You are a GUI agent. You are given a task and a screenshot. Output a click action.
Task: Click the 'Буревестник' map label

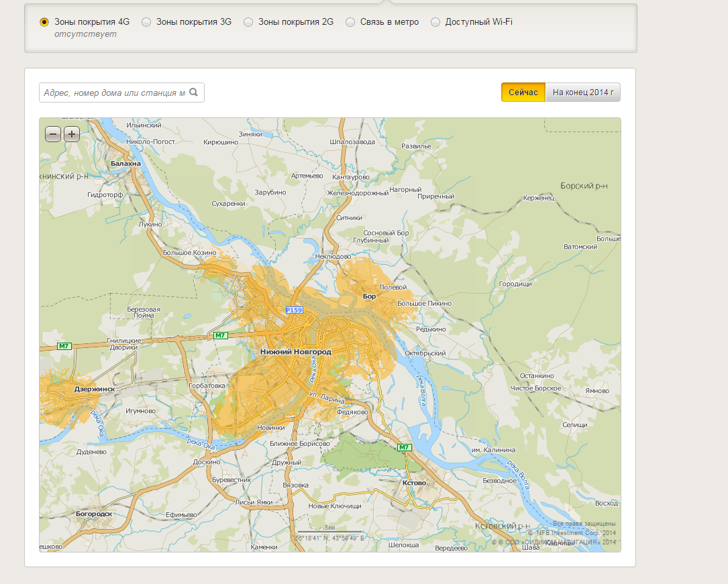coord(231,479)
